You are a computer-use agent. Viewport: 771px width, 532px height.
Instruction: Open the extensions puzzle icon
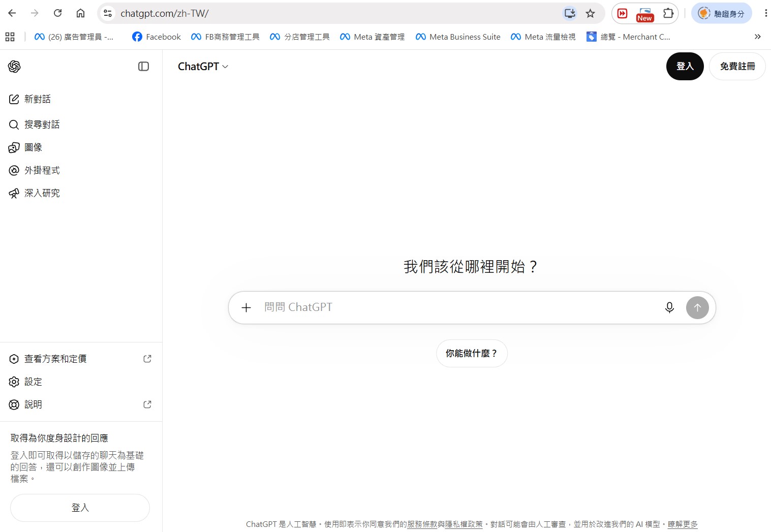(668, 13)
